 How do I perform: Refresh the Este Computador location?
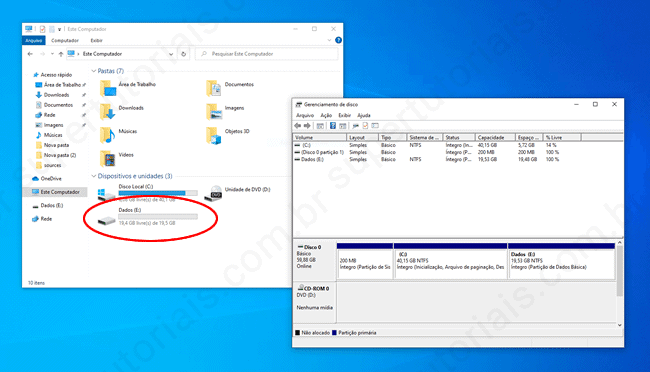(x=183, y=54)
